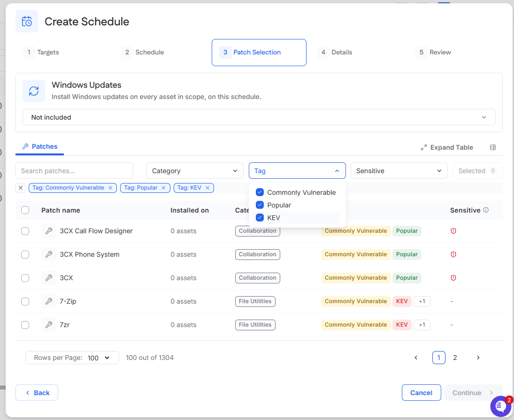Open the chat support widget
The height and width of the screenshot is (420, 514).
(500, 406)
